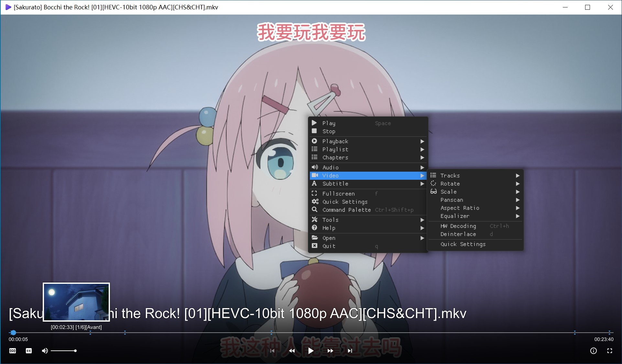Open the Subtitle menu item

335,184
